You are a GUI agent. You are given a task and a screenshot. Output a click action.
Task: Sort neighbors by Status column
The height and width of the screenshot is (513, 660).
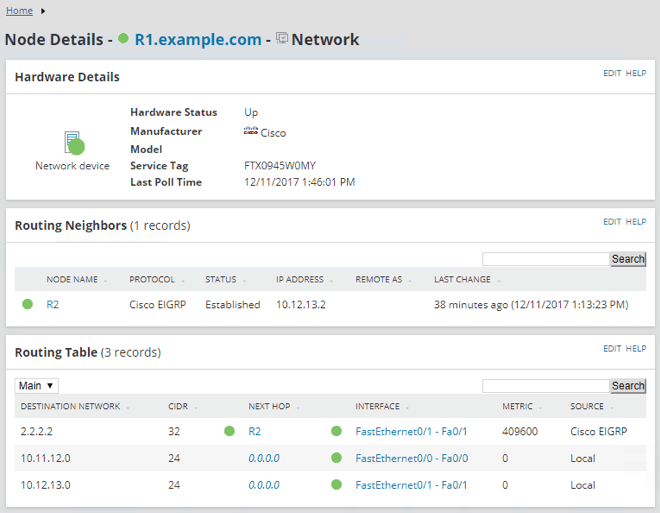(221, 279)
